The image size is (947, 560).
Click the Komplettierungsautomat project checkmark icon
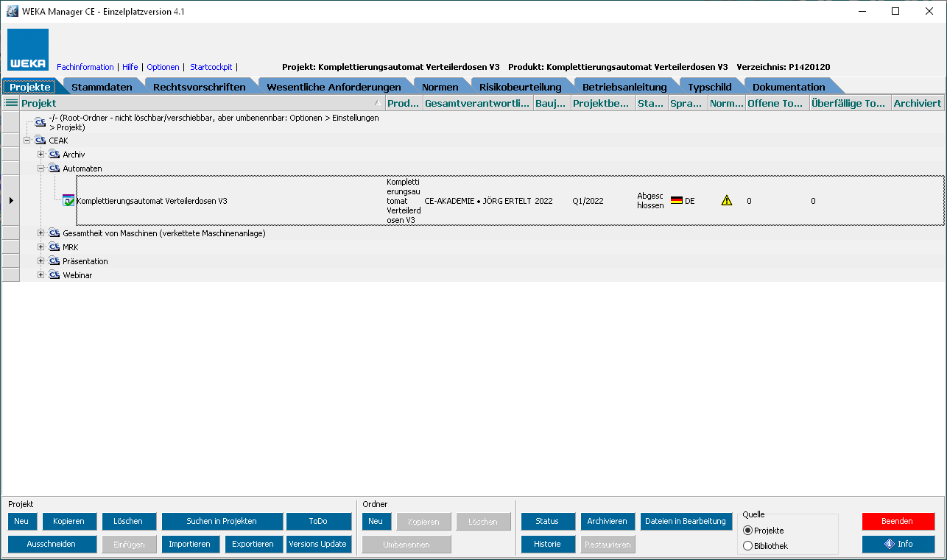tap(68, 200)
